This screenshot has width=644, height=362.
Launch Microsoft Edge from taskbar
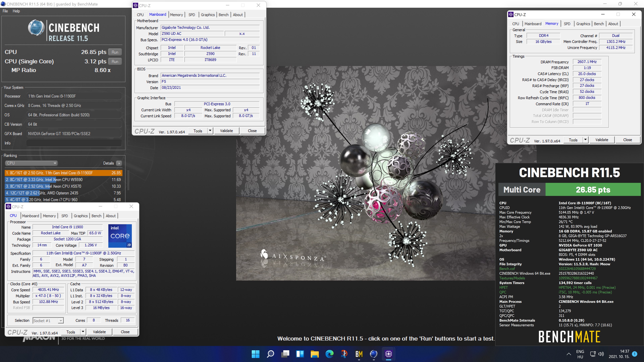[329, 354]
